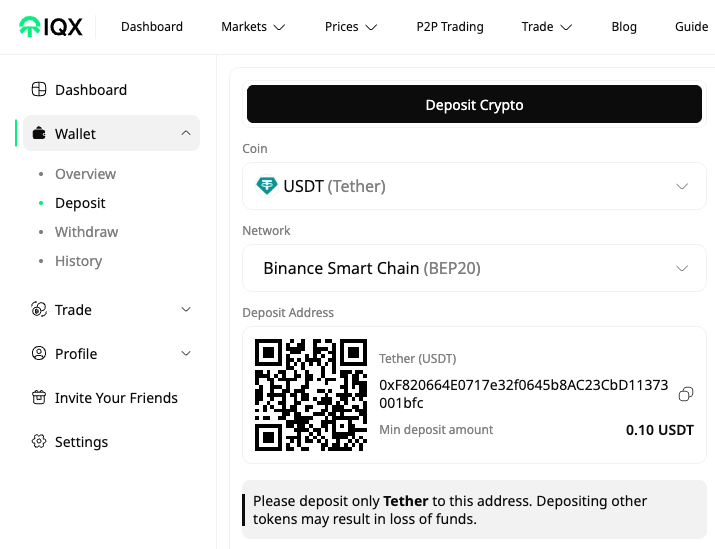Click the Invite Your Friends gift icon
The image size is (715, 549).
point(39,397)
